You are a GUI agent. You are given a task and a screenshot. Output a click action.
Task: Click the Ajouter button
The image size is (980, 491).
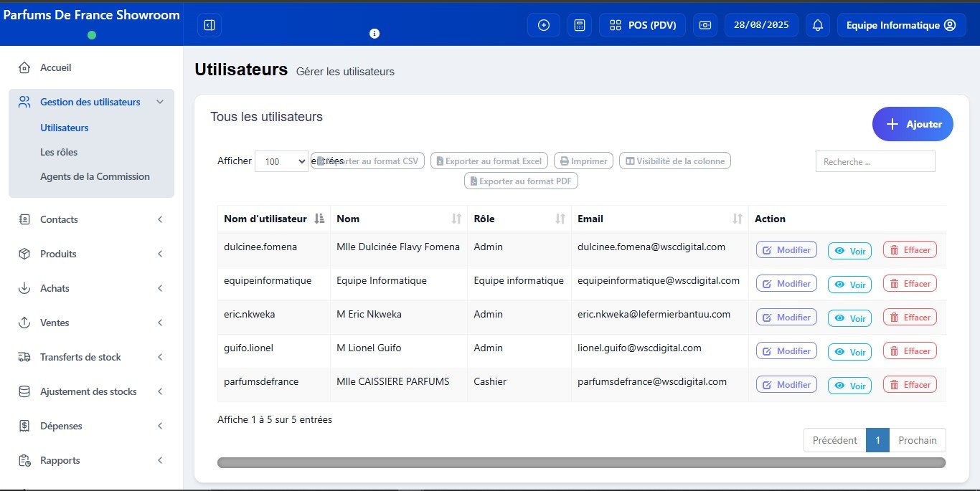click(912, 124)
